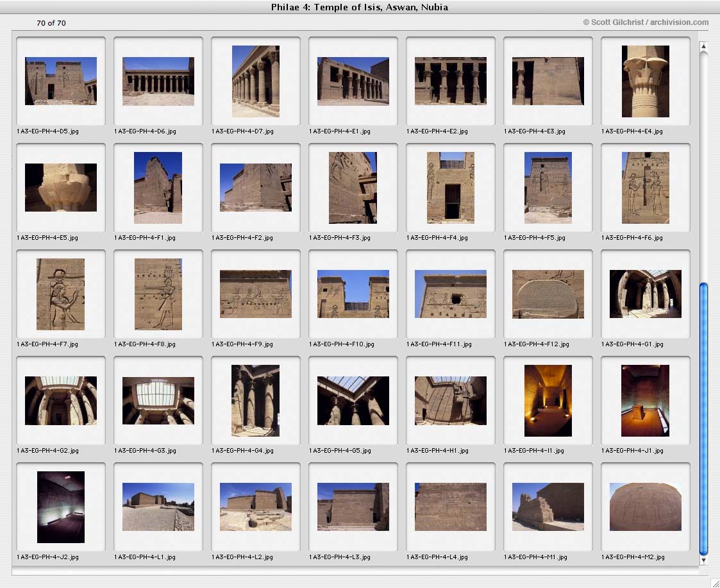Select thumbnail 1A3-EG-PH-4-G4.jpg

click(x=255, y=401)
